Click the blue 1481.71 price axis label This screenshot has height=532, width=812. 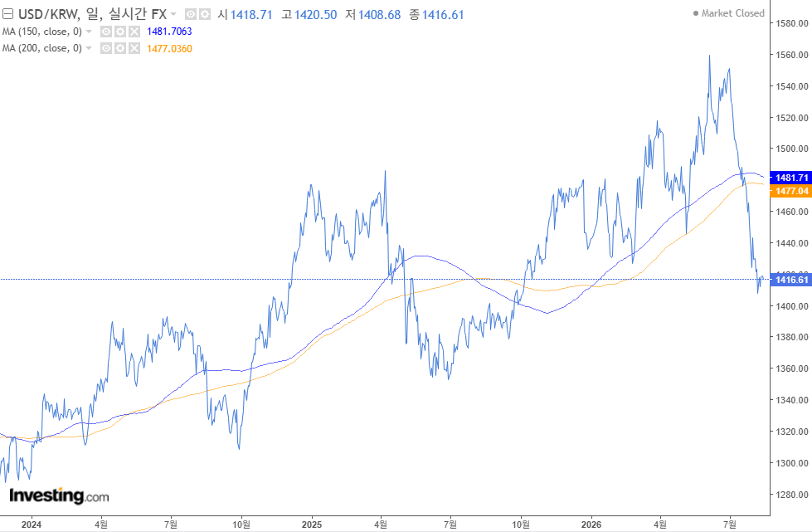790,178
